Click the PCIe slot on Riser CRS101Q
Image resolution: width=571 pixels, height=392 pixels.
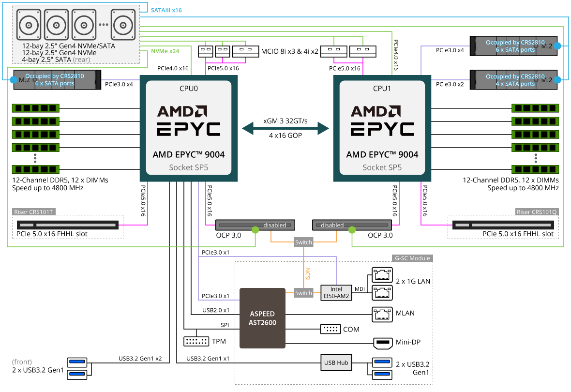[503, 225]
